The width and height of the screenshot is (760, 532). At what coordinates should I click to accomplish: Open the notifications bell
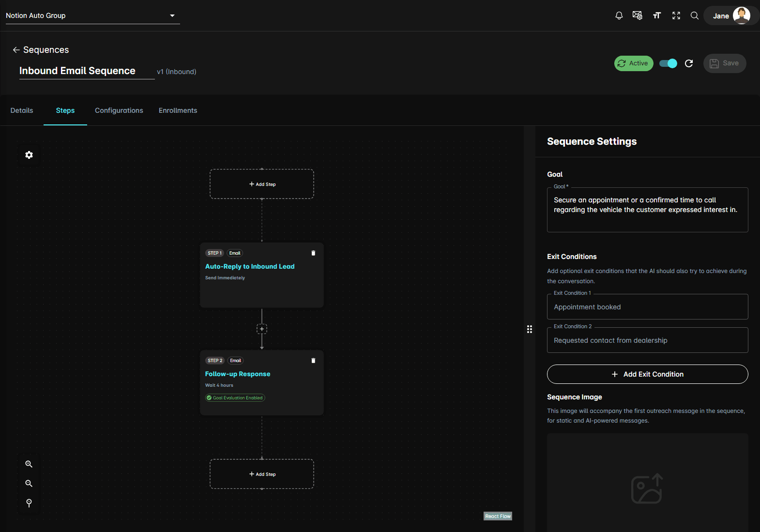point(619,15)
